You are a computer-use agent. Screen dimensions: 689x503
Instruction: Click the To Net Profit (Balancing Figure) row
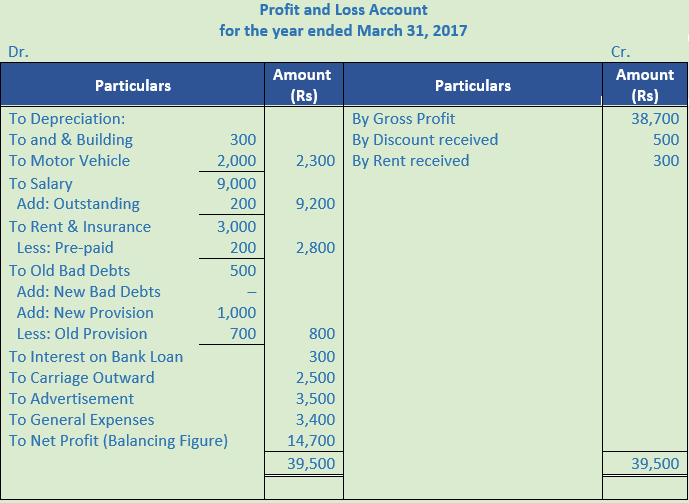click(x=119, y=440)
